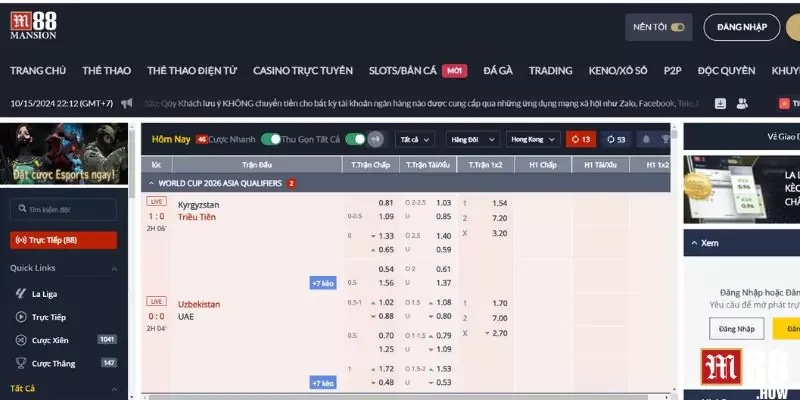Screen dimensions: 800x400
Task: Click the notification bell icon in odds toolbar
Action: click(x=646, y=139)
